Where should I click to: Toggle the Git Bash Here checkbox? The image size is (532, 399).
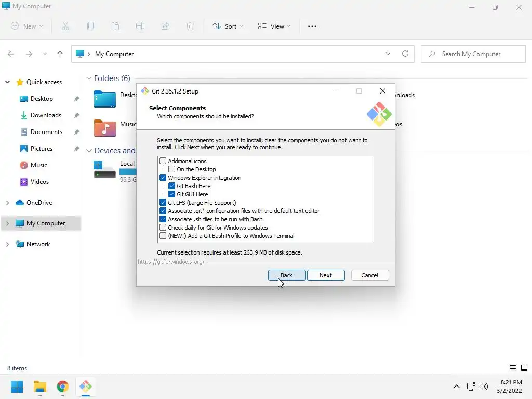pyautogui.click(x=171, y=186)
